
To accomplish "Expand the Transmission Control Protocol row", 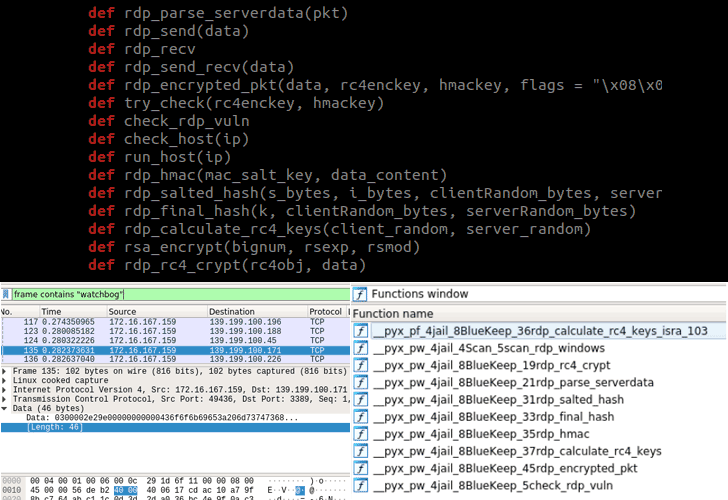I will [x=4, y=399].
